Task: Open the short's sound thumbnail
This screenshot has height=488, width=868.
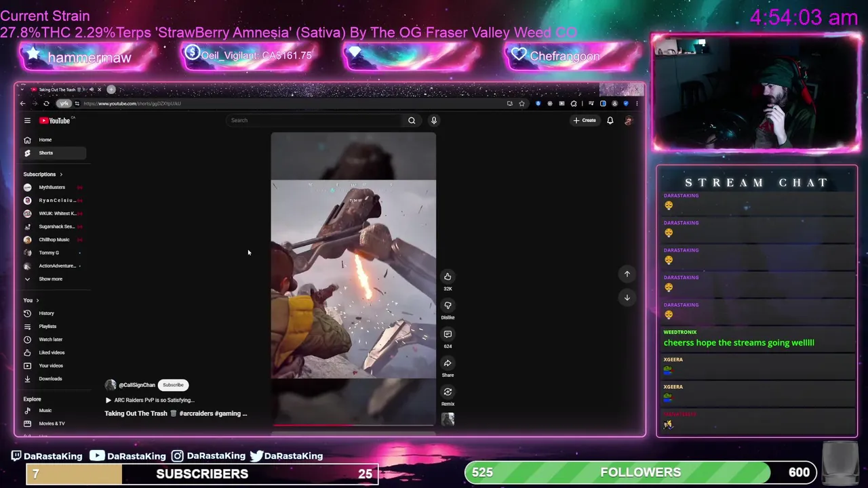Action: [448, 420]
